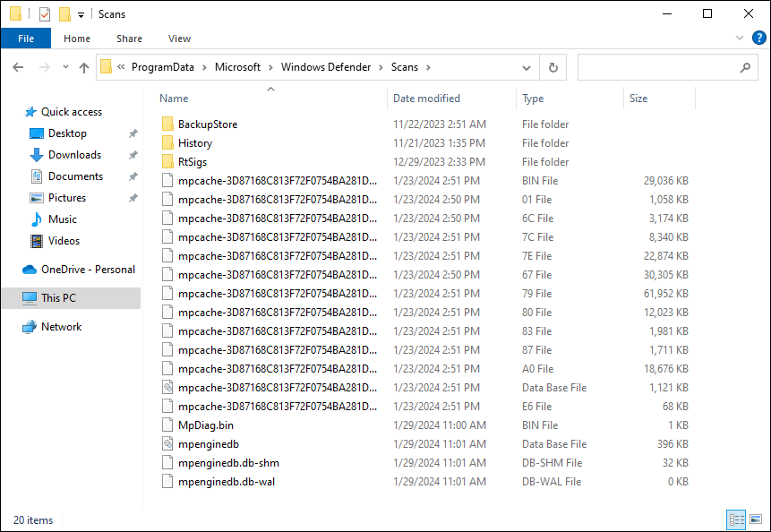Switch to details view layout

[737, 519]
